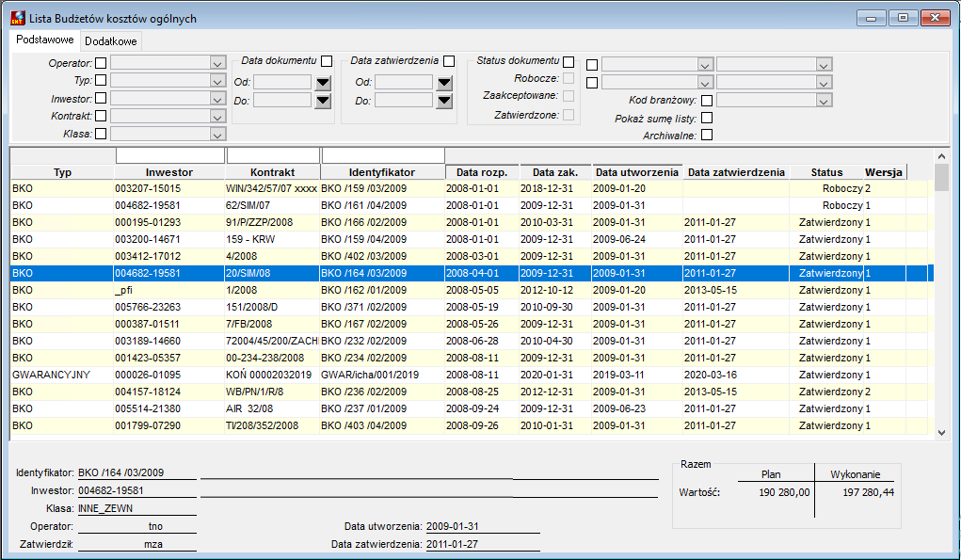The width and height of the screenshot is (961, 560).
Task: Select the row with contract 00-234-238/2008
Action: coord(472,358)
